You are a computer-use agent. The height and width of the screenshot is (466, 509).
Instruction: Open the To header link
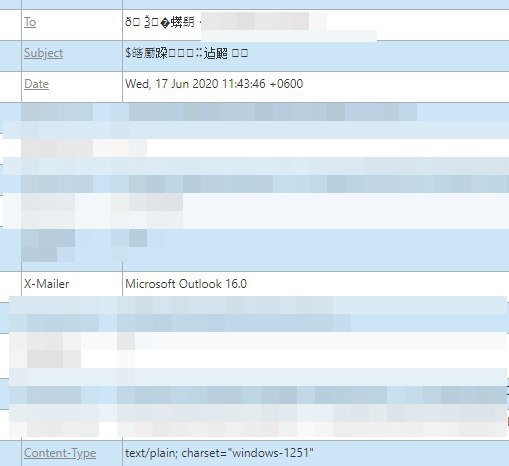[30, 22]
